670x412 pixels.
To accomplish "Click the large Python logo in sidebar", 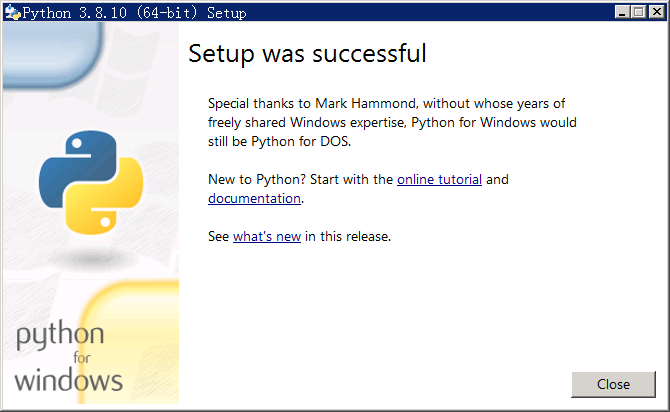I will (91, 182).
